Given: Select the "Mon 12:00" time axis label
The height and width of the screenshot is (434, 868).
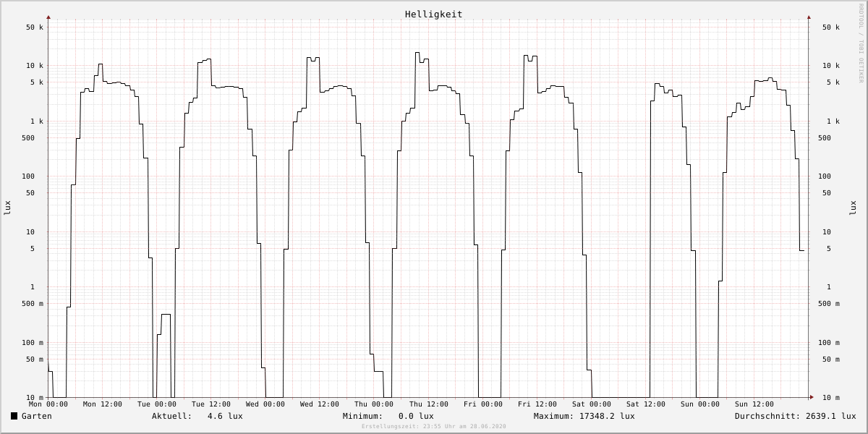Looking at the screenshot, I should pos(103,404).
